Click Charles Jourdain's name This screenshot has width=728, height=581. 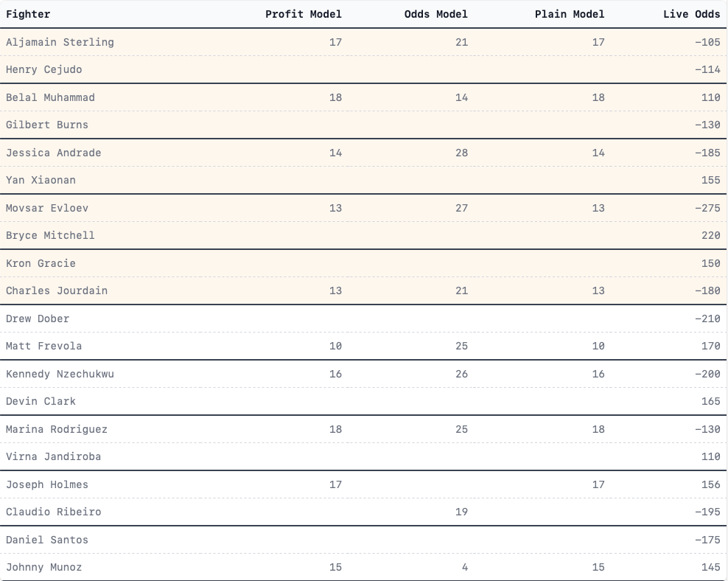point(57,290)
